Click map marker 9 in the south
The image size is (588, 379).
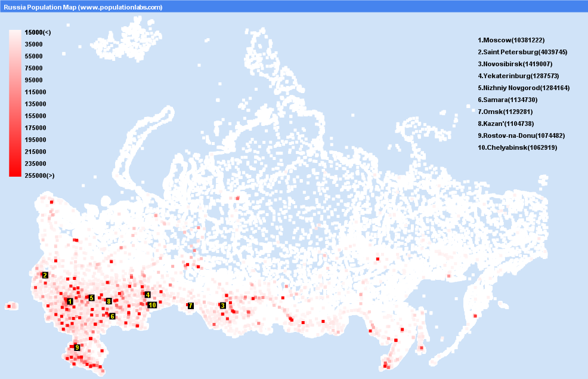77,347
